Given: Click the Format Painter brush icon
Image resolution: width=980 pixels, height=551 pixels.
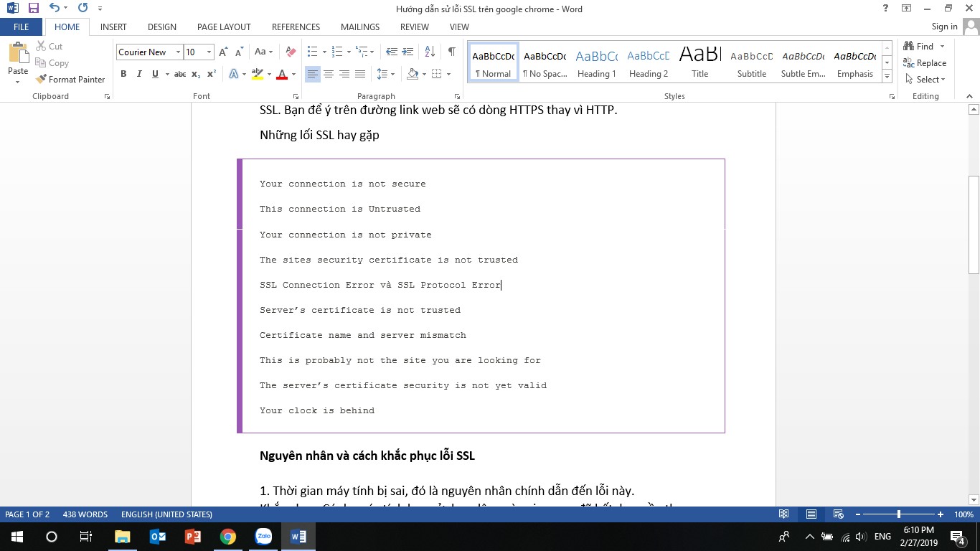Looking at the screenshot, I should coord(41,79).
